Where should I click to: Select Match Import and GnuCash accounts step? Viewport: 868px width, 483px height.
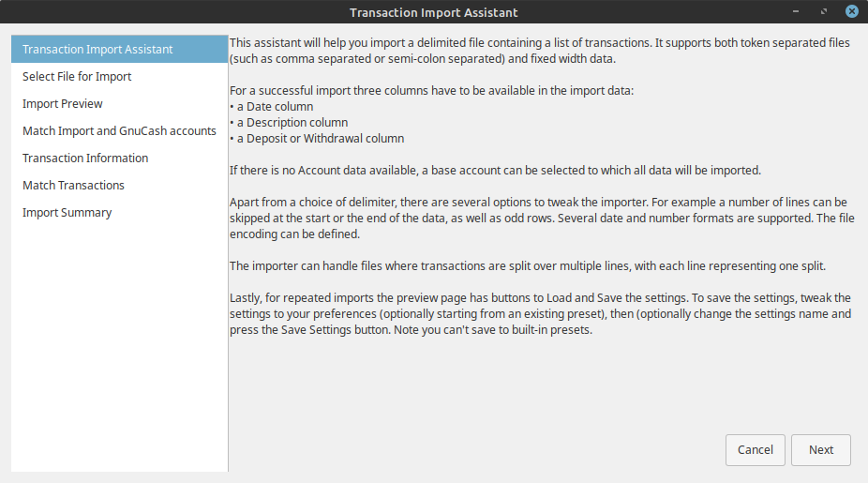(x=119, y=131)
